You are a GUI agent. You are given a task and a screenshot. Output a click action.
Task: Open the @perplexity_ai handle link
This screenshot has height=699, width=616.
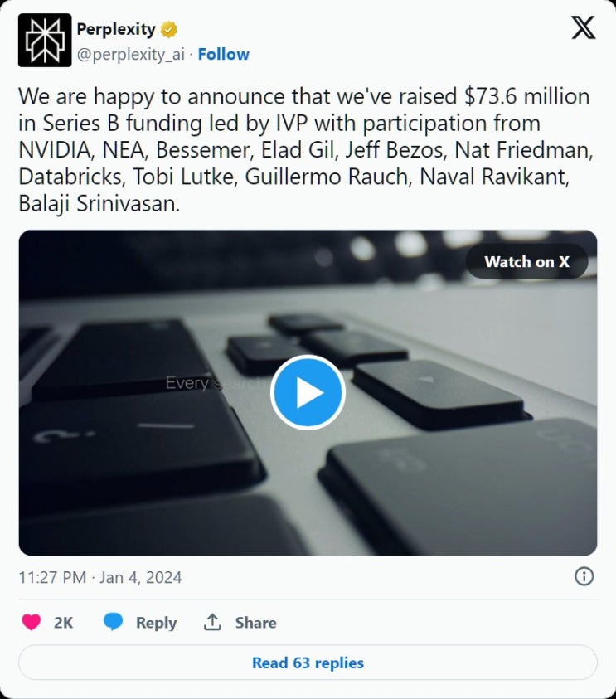tap(131, 54)
